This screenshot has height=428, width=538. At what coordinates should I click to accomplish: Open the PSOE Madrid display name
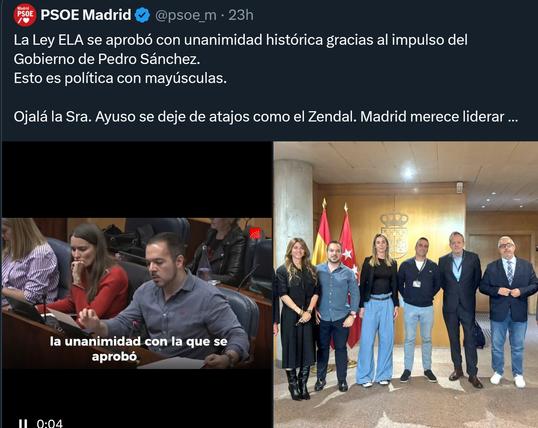[x=86, y=15]
